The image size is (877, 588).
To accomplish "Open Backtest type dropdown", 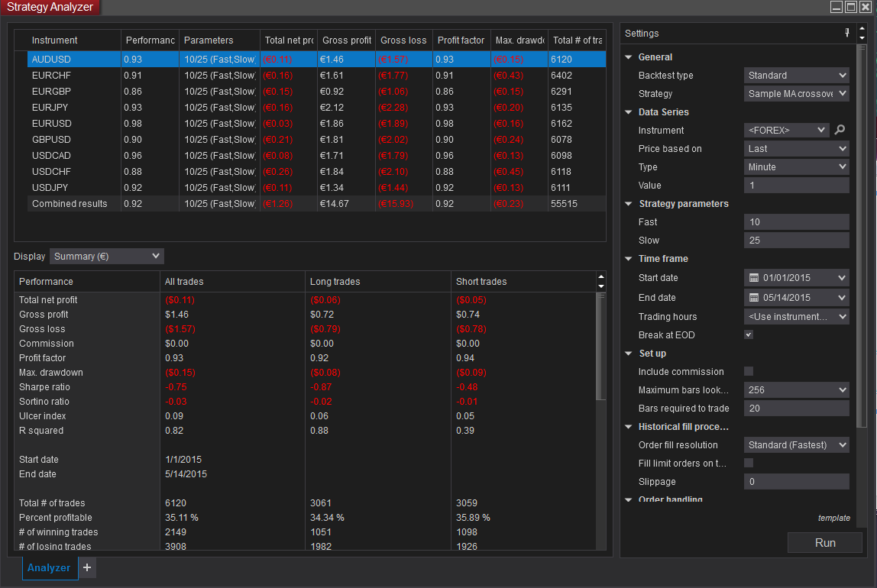I will tap(797, 76).
